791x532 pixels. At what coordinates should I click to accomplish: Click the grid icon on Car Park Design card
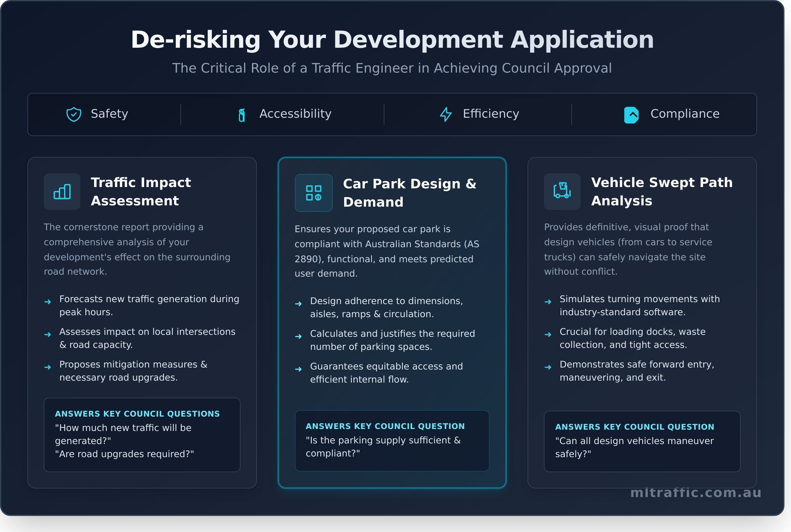pyautogui.click(x=313, y=192)
